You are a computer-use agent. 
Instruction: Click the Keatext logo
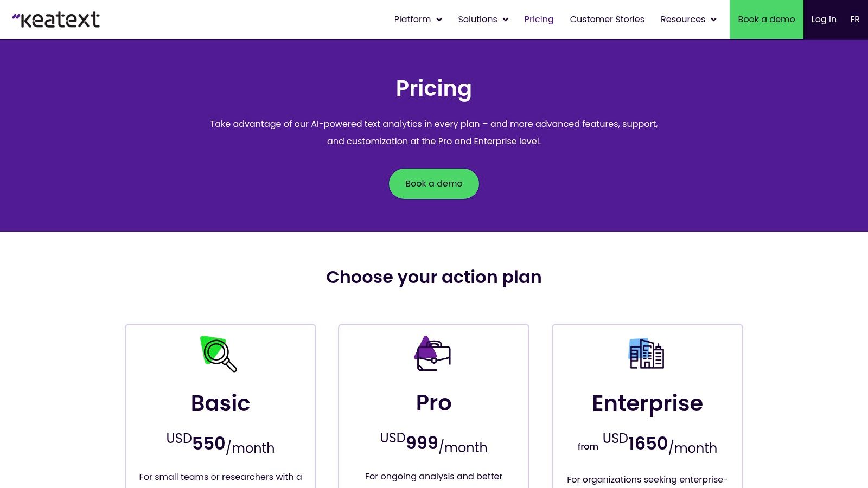coord(56,20)
